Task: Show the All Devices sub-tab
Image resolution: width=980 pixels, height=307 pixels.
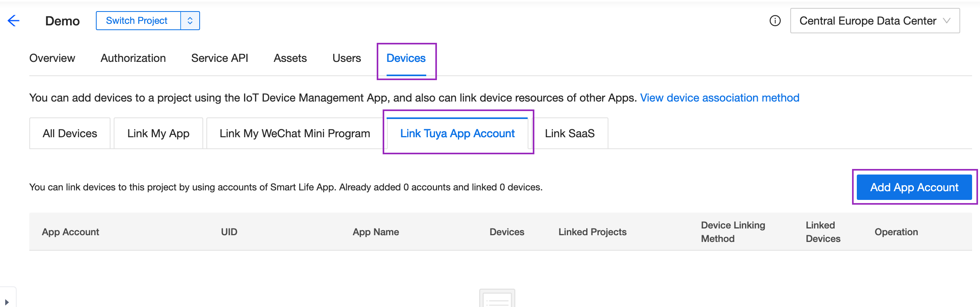Action: (70, 133)
